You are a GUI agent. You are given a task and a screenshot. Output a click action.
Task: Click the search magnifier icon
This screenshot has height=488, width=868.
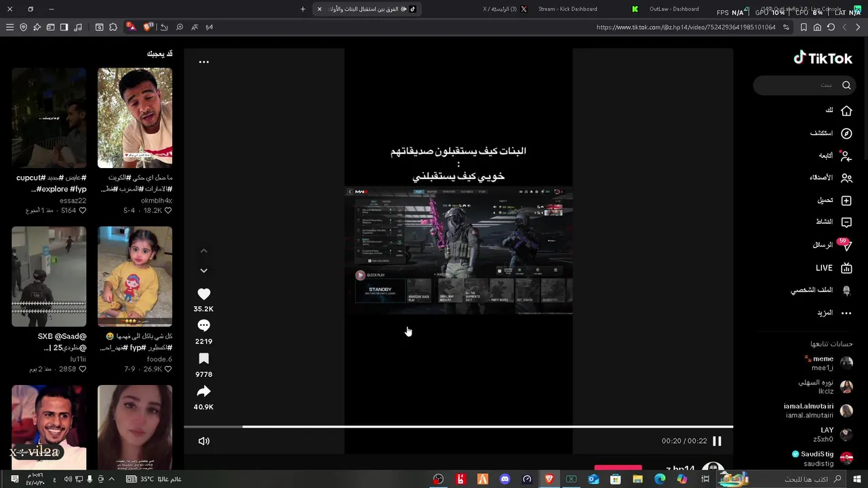tap(846, 85)
